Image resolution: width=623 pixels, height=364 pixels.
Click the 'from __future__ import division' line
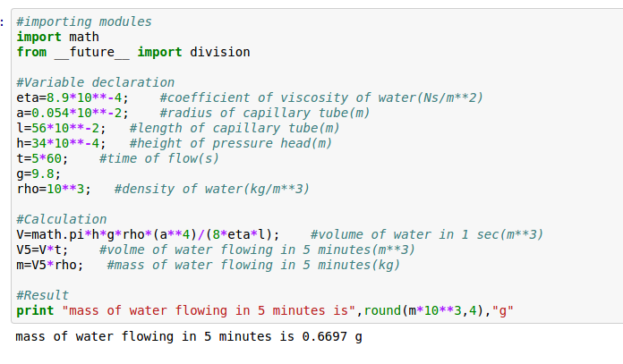click(x=133, y=52)
